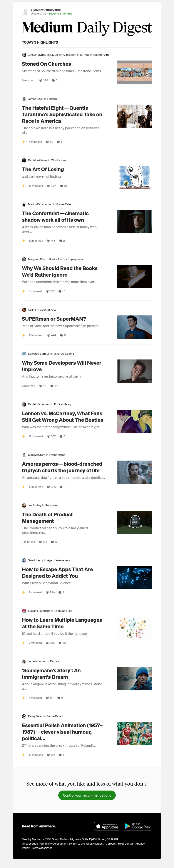Click The Art Of Losing illustration thumbnail
This screenshot has width=174, height=868.
(134, 178)
